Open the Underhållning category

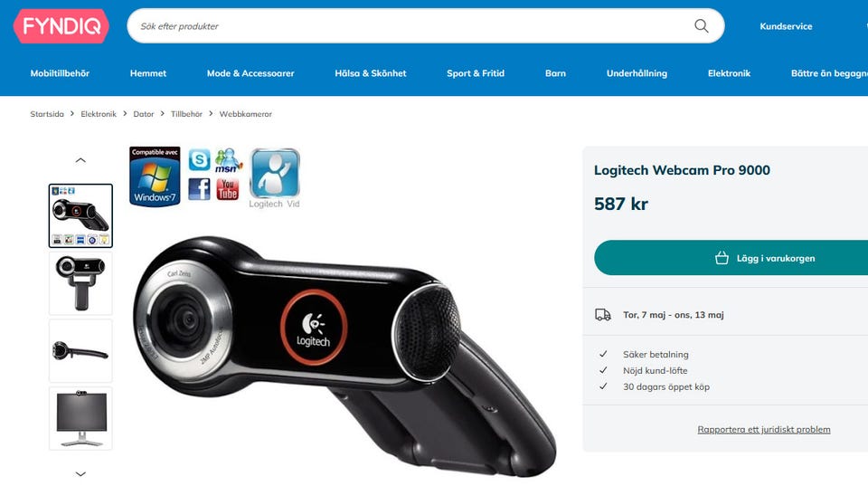pyautogui.click(x=637, y=73)
